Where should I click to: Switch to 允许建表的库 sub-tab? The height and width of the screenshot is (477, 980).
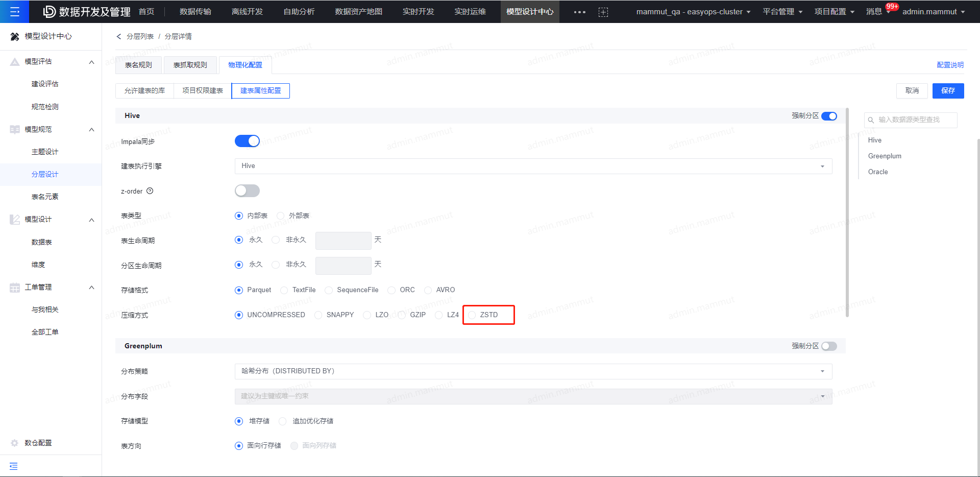click(144, 90)
